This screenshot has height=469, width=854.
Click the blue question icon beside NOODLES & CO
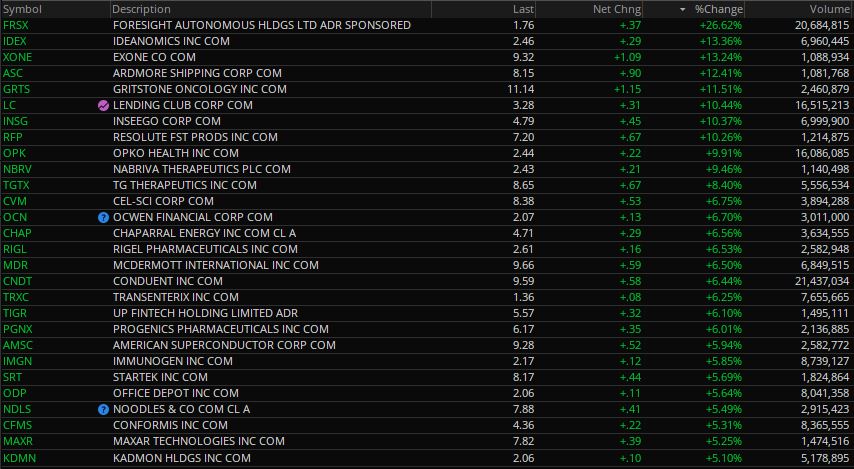[103, 409]
